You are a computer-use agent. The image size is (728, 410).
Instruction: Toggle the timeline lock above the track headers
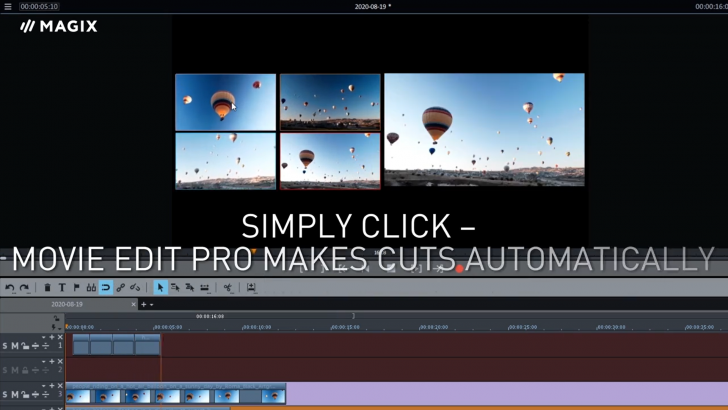click(x=56, y=318)
